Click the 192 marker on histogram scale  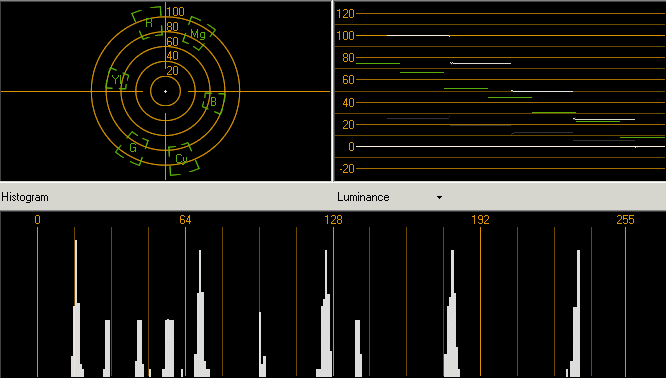tap(480, 220)
